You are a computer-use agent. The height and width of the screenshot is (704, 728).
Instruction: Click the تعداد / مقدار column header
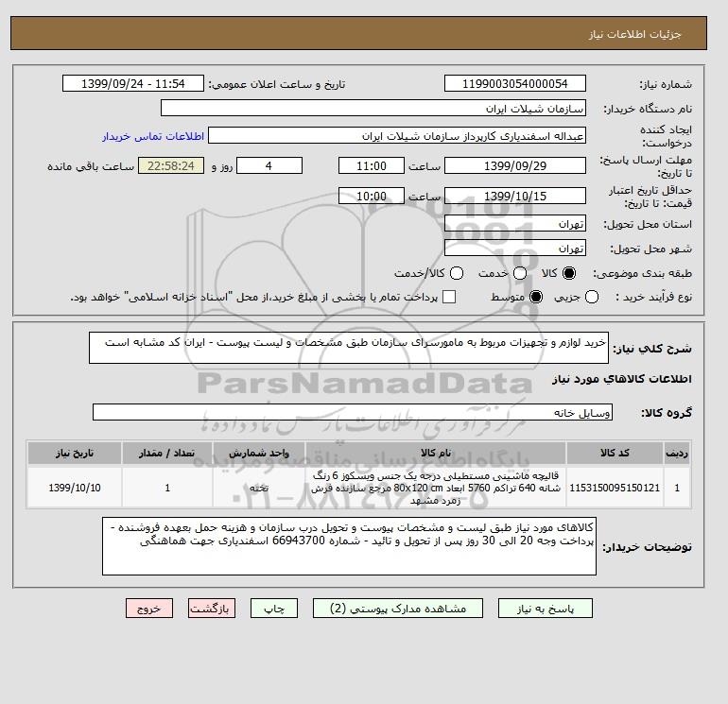tap(167, 453)
